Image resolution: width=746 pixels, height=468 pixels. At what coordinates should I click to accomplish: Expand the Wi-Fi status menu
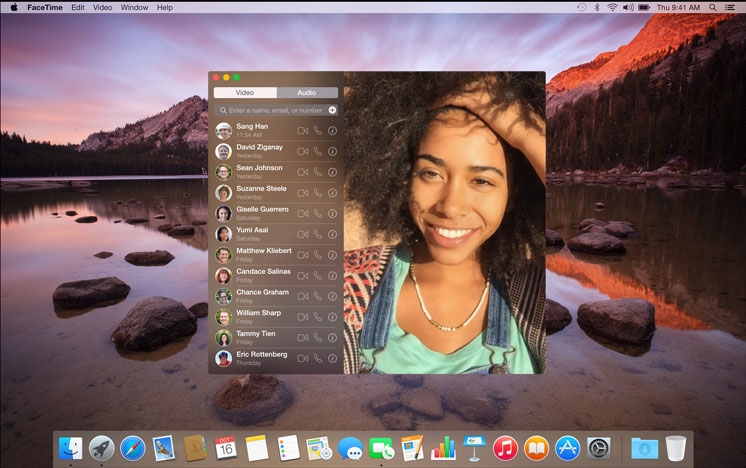(x=612, y=7)
